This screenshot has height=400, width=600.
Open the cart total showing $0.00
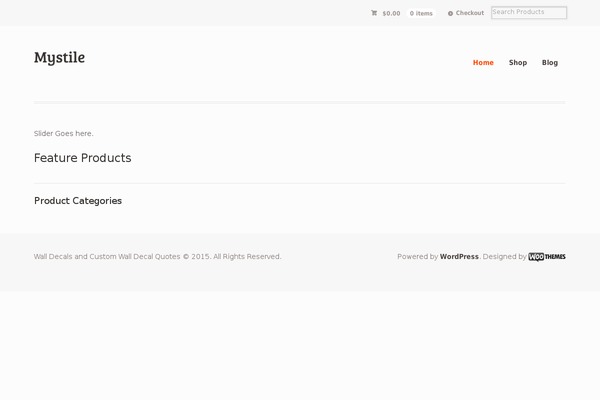pyautogui.click(x=391, y=13)
